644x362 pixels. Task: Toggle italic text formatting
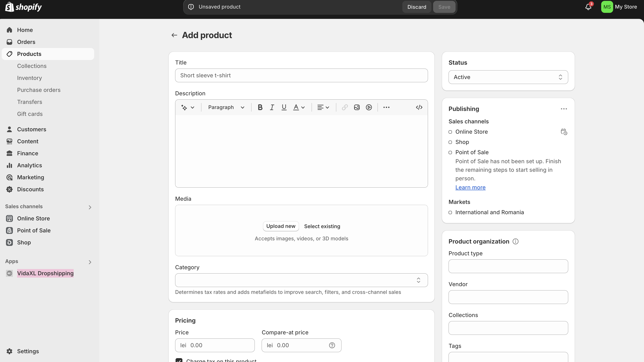pos(272,107)
